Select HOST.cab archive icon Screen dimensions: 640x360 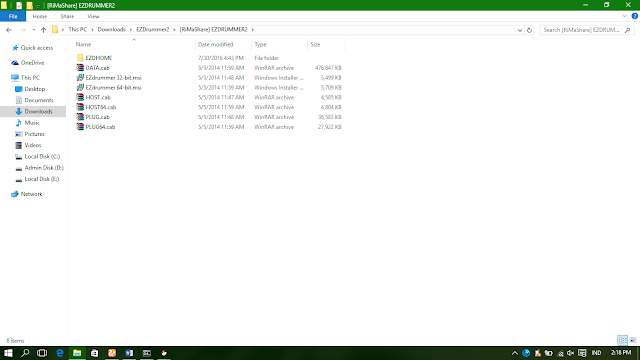[80, 97]
